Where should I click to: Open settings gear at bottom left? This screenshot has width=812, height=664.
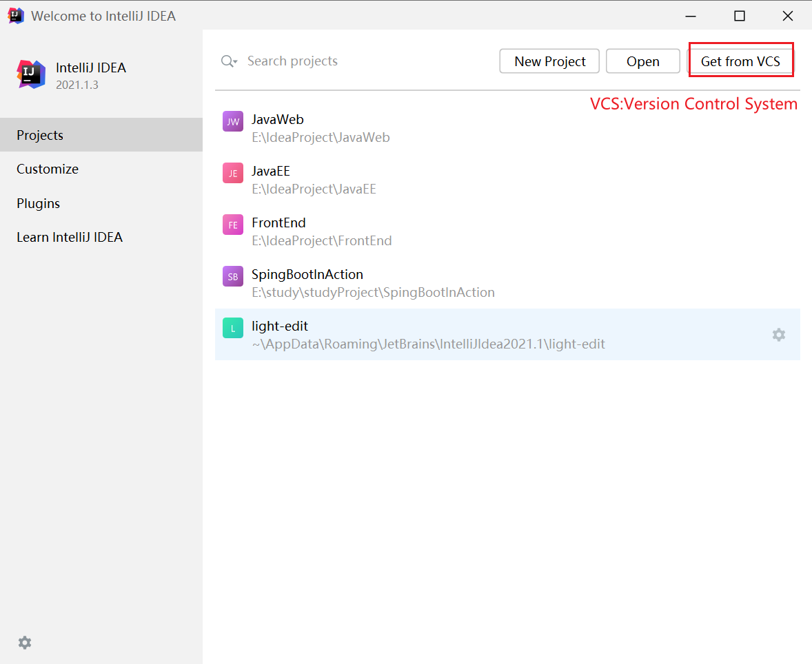[25, 643]
